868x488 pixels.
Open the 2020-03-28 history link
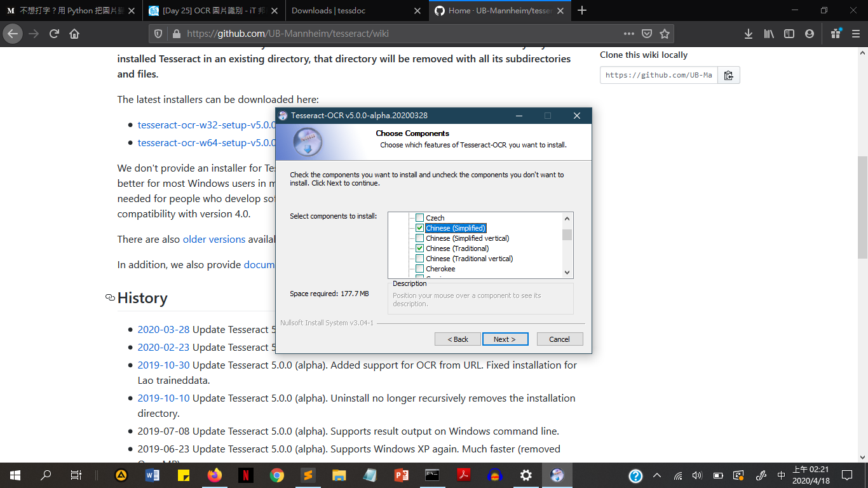point(163,330)
